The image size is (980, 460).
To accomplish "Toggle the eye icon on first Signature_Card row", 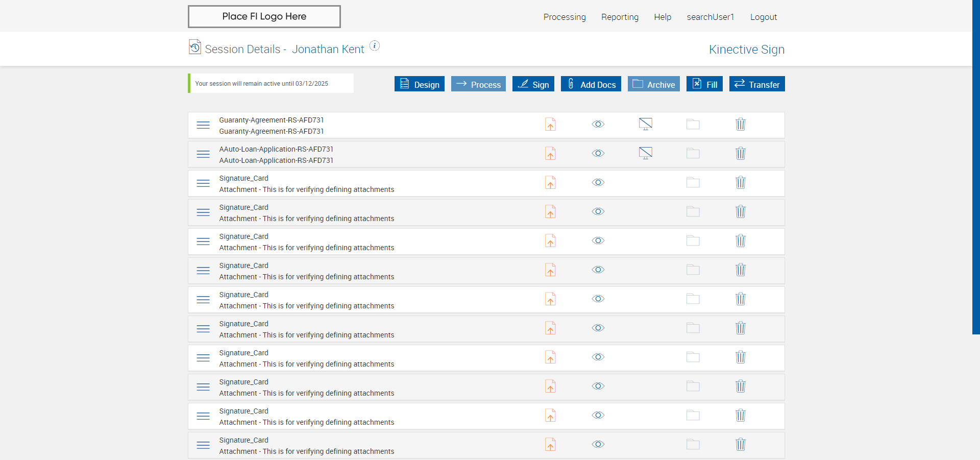I will [x=598, y=183].
